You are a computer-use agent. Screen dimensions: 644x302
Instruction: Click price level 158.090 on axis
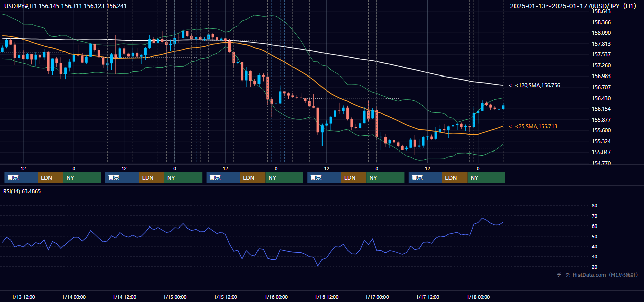[601, 33]
